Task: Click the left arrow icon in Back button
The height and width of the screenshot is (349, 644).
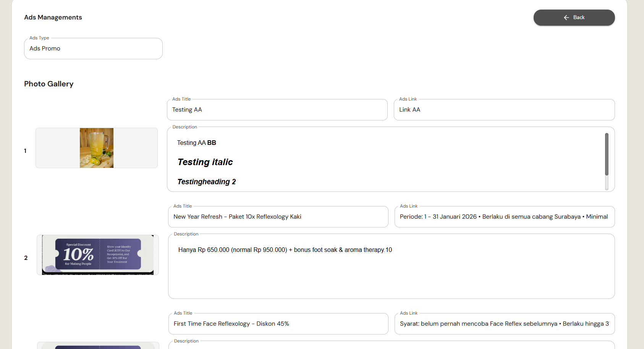Action: (x=566, y=18)
